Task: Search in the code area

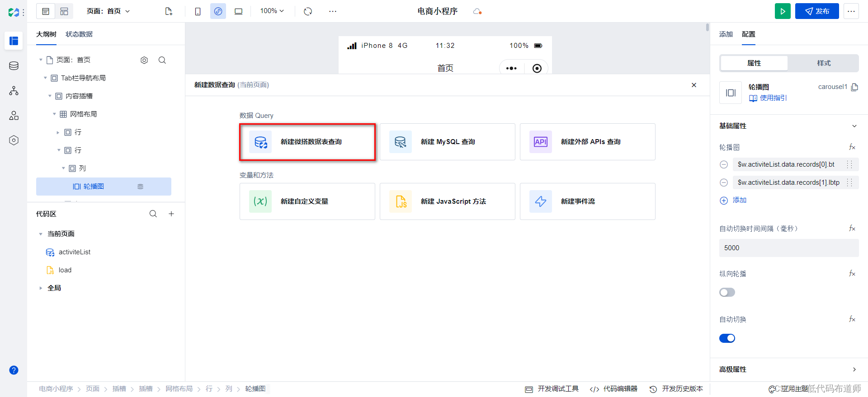Action: (153, 214)
